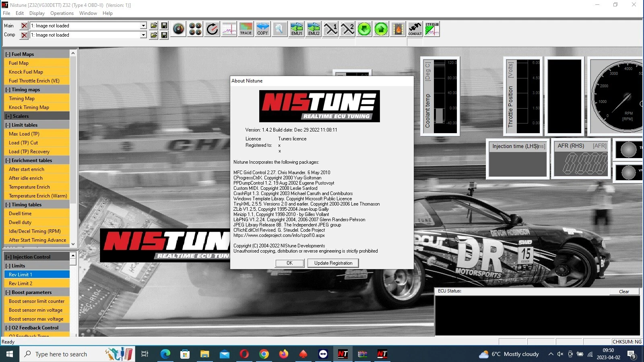The image size is (644, 362).
Task: Click the green download arrow icon
Action: (x=364, y=29)
